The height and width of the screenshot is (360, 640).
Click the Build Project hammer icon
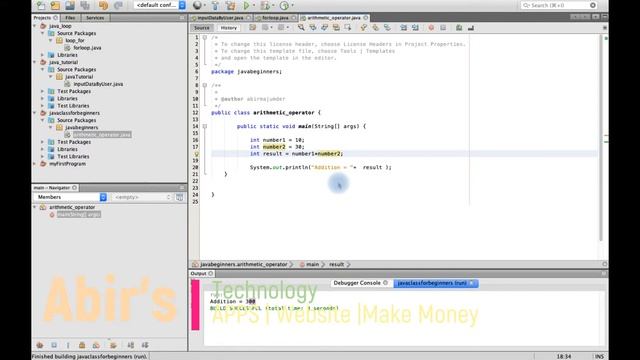[x=215, y=5]
